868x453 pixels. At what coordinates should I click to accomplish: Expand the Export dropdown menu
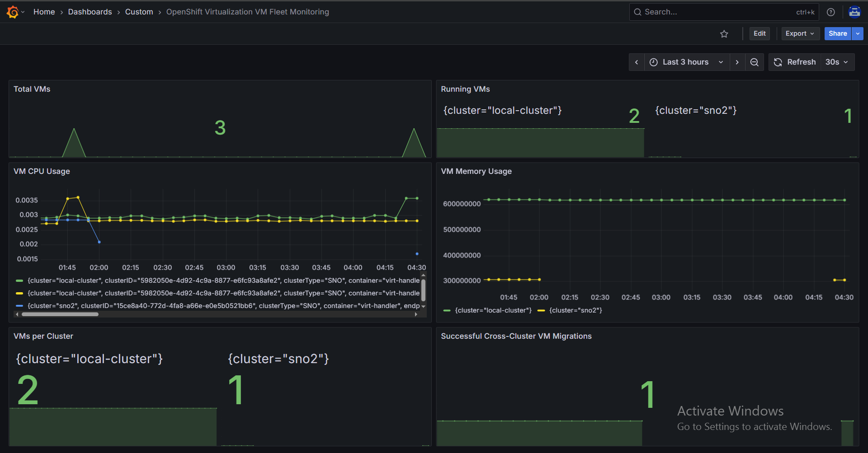(800, 34)
